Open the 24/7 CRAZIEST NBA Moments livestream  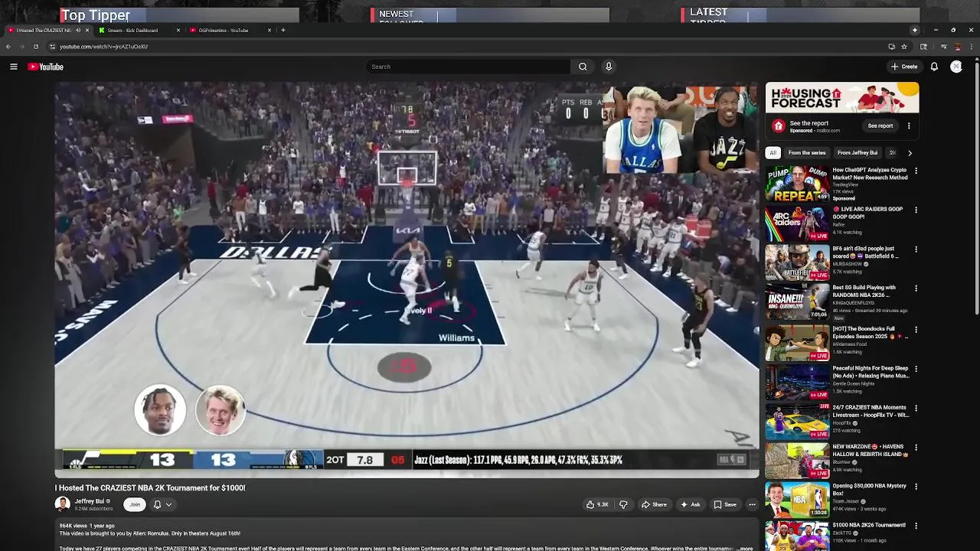797,422
